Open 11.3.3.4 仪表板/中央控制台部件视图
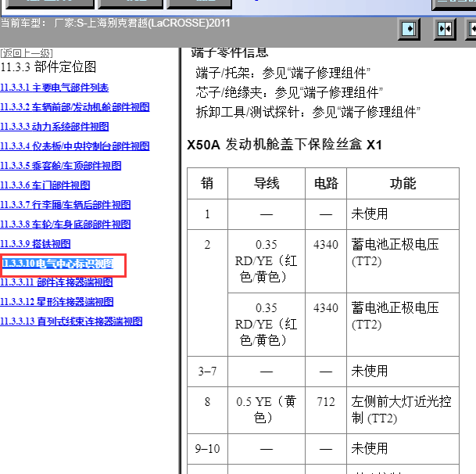The image size is (476, 474). click(75, 146)
